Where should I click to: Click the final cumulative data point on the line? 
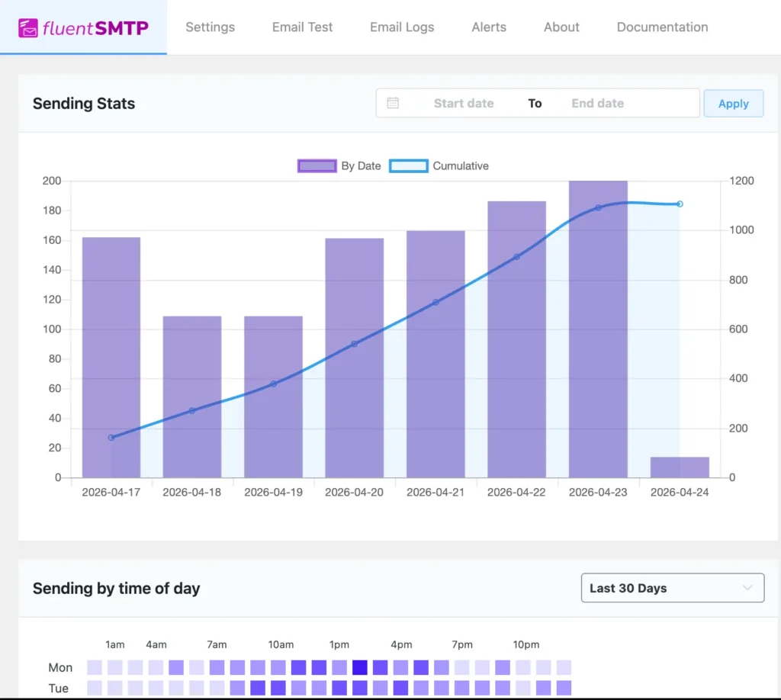678,204
